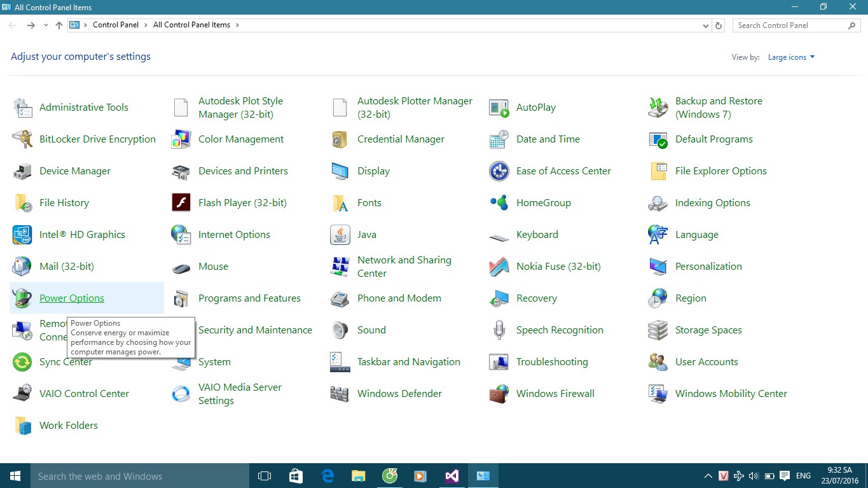
Task: Open the volume control in system tray
Action: (754, 476)
